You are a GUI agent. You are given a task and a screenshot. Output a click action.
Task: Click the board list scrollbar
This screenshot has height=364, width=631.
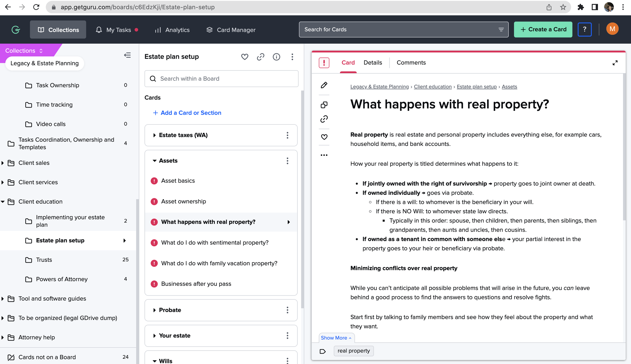pyautogui.click(x=302, y=199)
